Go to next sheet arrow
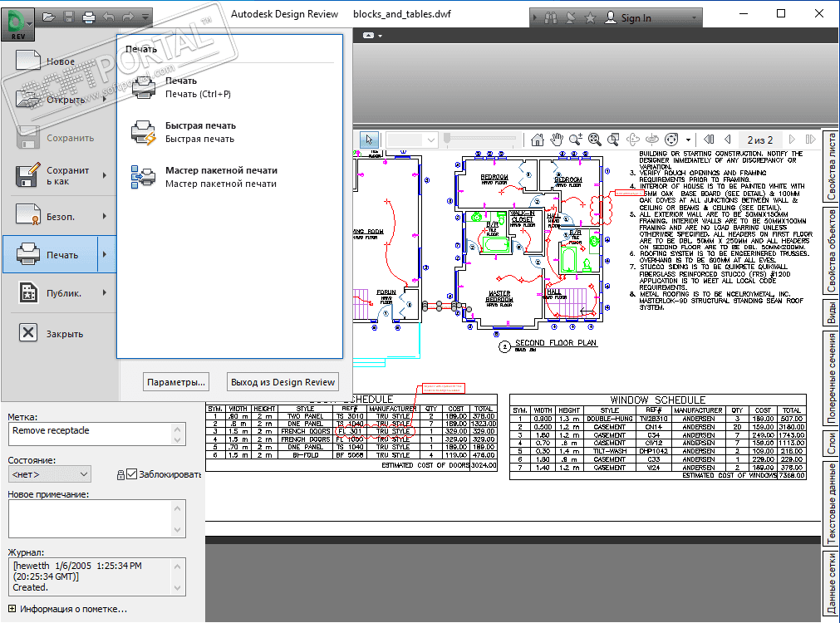The height and width of the screenshot is (623, 840). click(x=793, y=140)
